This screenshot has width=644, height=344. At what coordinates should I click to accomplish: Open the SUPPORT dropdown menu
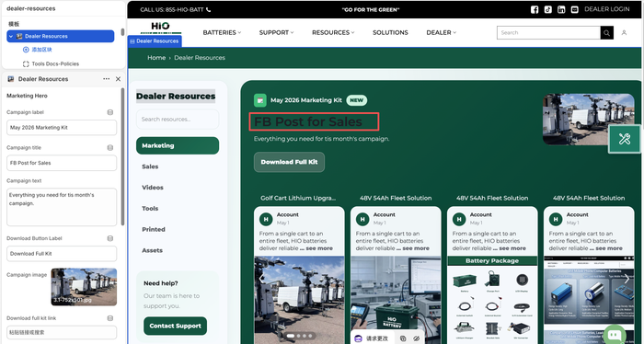pos(276,32)
